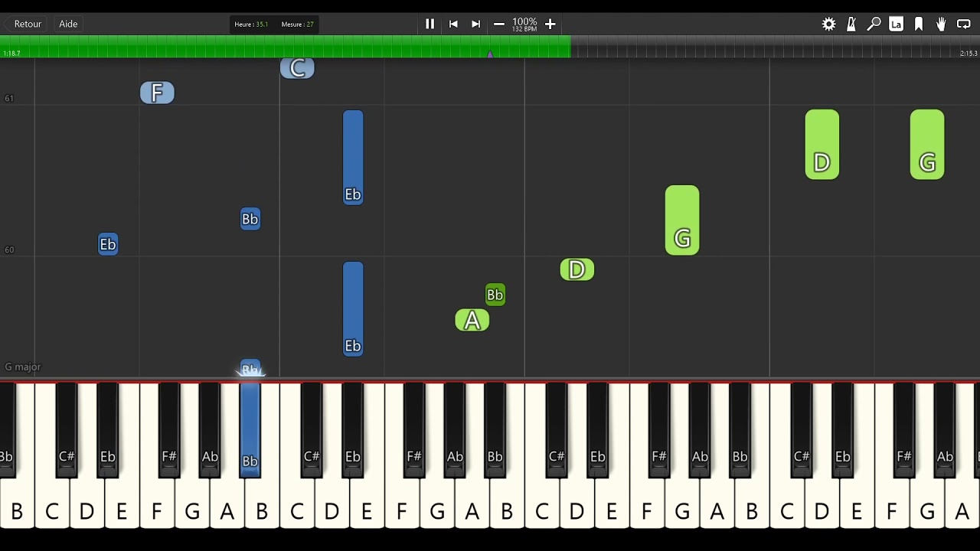Screen dimensions: 980x551
Task: Click the upper tall blue Eb note
Action: click(x=353, y=158)
